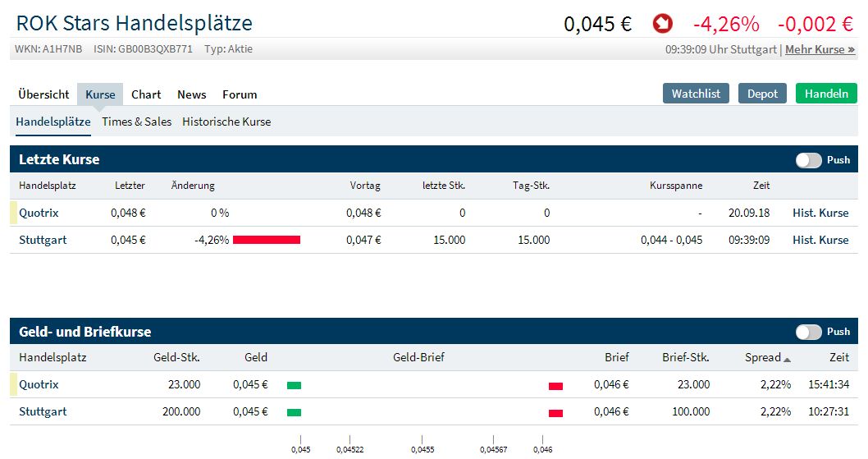This screenshot has width=868, height=459.
Task: Open the Forum tab
Action: [240, 94]
